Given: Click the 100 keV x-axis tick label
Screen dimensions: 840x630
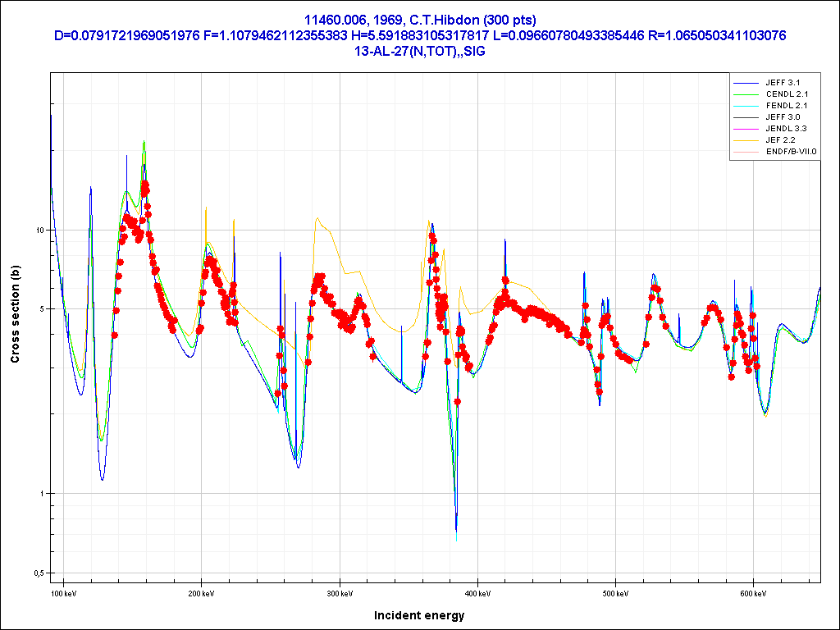Looking at the screenshot, I should pyautogui.click(x=64, y=593).
